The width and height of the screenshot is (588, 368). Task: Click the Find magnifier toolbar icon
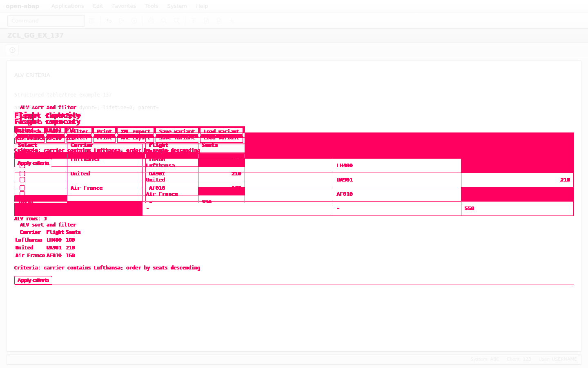(x=164, y=21)
